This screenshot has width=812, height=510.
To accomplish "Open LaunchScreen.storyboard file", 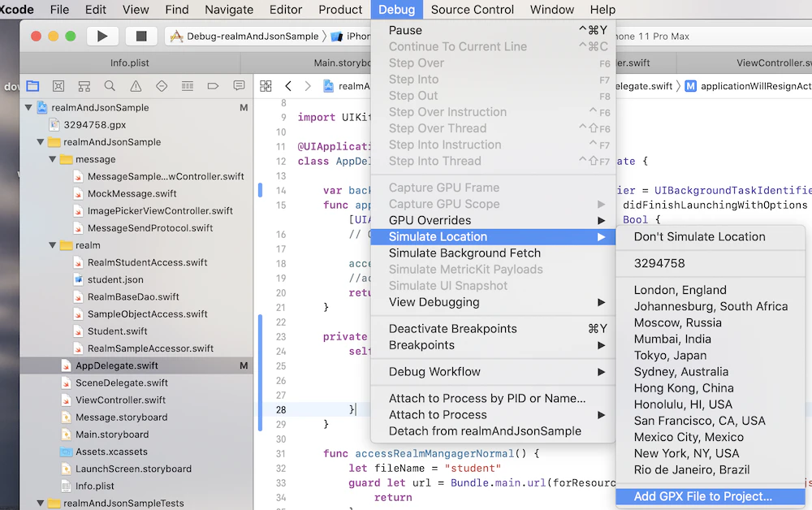I will tap(133, 469).
